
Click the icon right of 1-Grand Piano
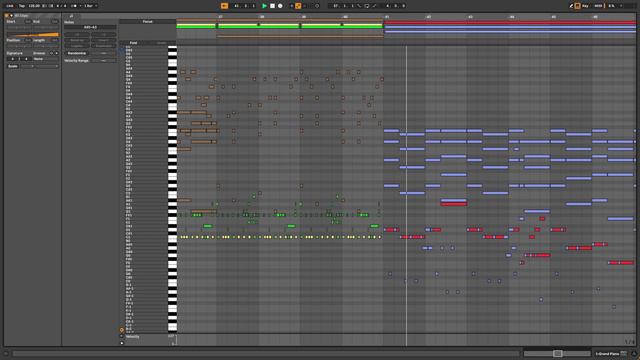(623, 353)
